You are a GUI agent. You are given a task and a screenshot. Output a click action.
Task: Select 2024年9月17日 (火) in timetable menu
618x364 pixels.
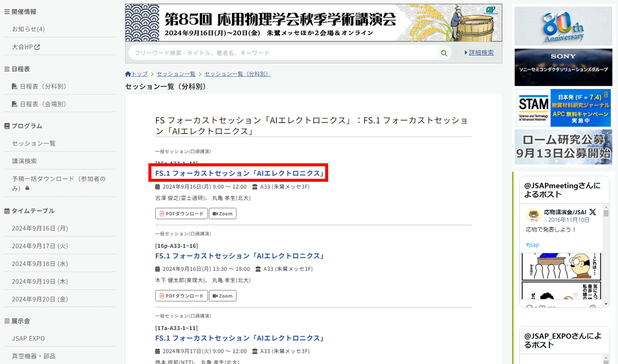pyautogui.click(x=40, y=246)
